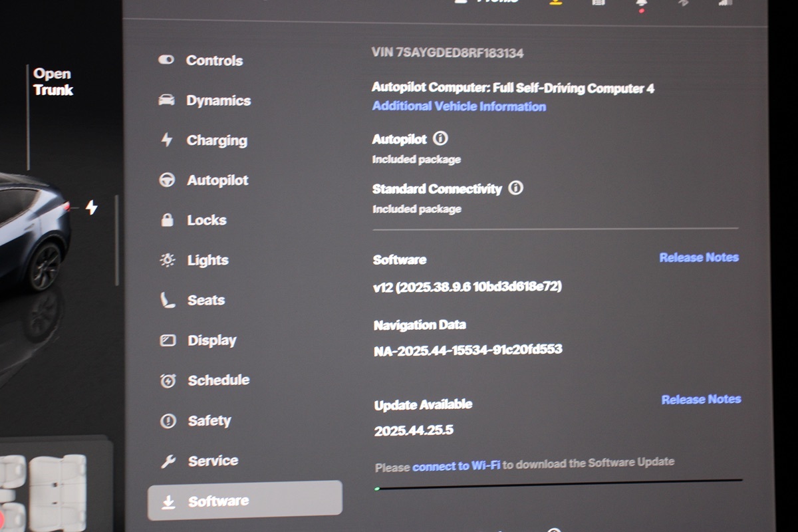View Release Notes for current Software

click(699, 257)
